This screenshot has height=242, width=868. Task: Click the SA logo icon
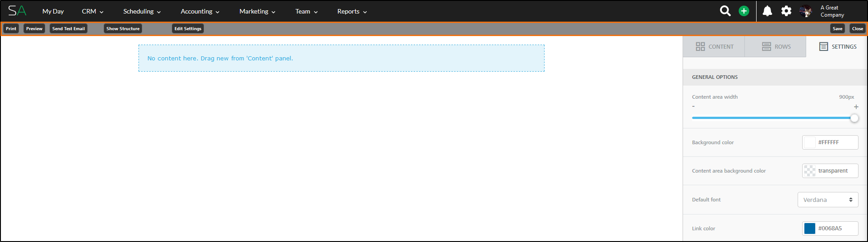[x=17, y=11]
